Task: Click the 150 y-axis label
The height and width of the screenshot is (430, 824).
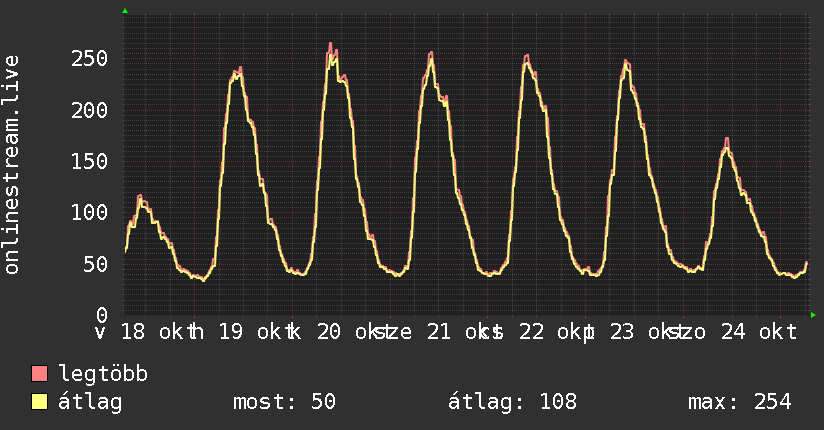Action: (x=90, y=161)
